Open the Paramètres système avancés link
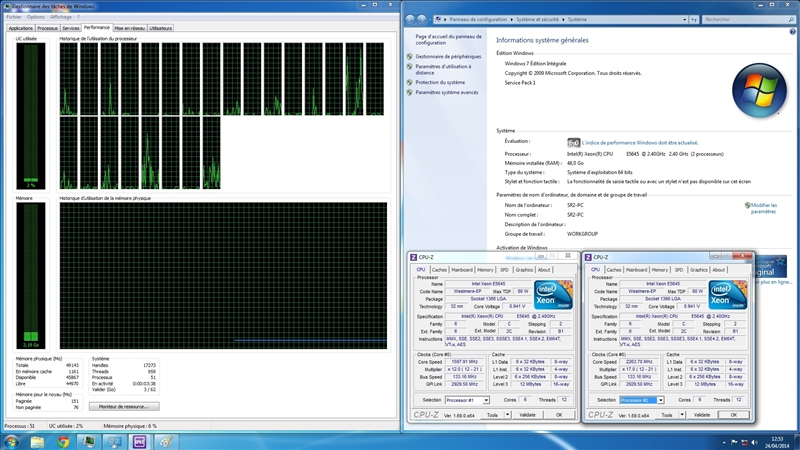The height and width of the screenshot is (450, 800). click(x=447, y=92)
